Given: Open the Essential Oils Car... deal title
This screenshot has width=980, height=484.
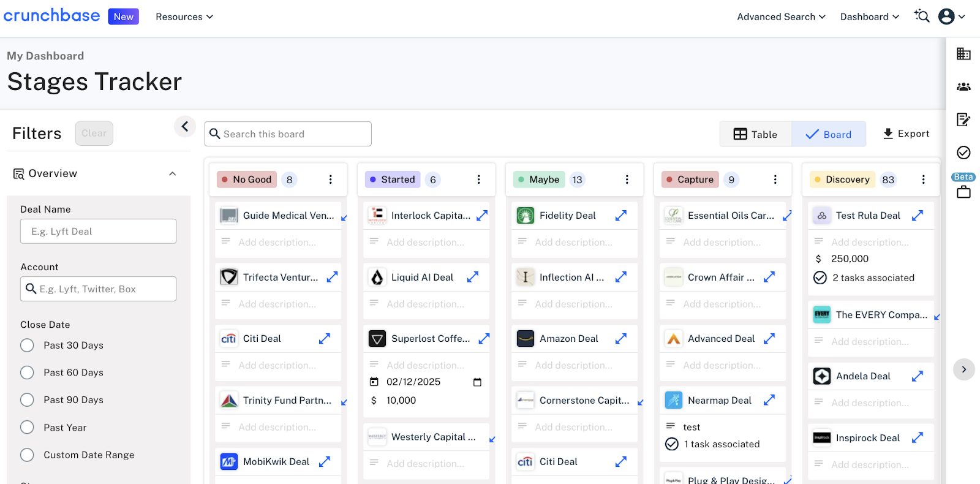Looking at the screenshot, I should click(x=731, y=216).
